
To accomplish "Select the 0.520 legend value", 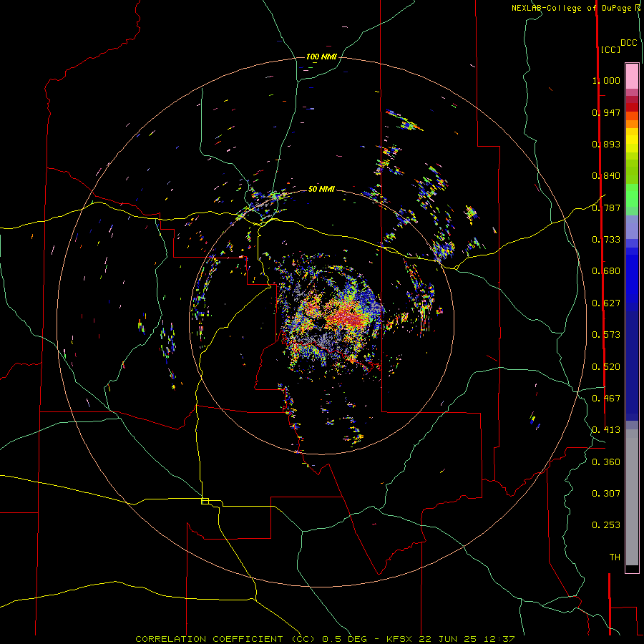I will point(606,367).
